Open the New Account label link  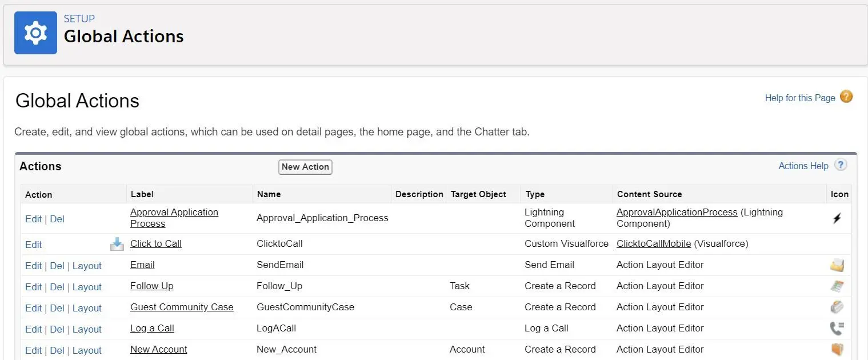click(x=159, y=349)
